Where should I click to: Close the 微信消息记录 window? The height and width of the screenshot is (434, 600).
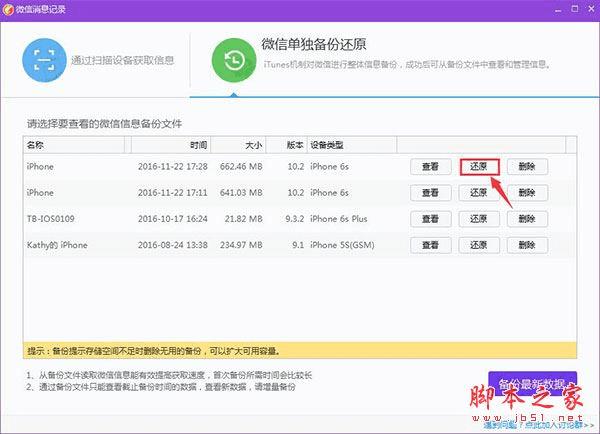[x=592, y=9]
